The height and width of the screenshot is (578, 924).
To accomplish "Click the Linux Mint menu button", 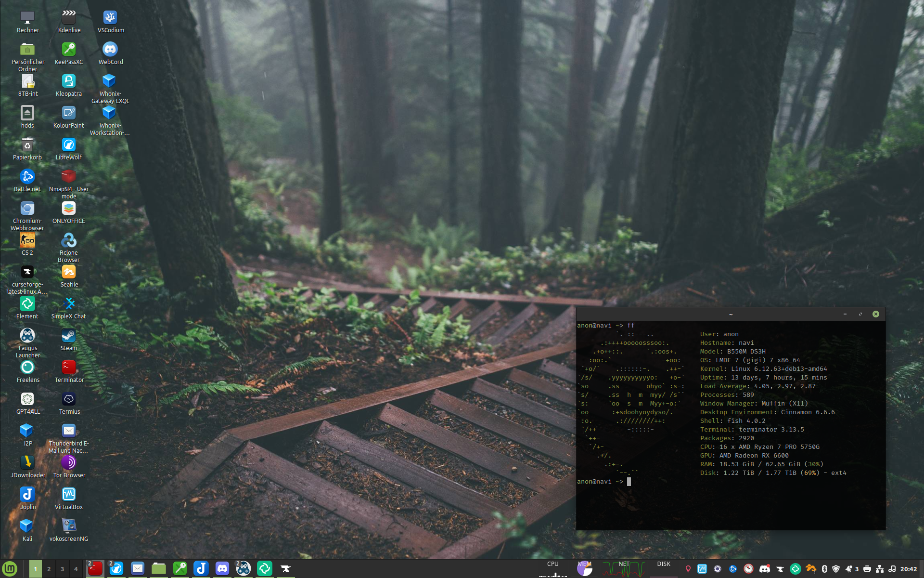I will click(10, 569).
